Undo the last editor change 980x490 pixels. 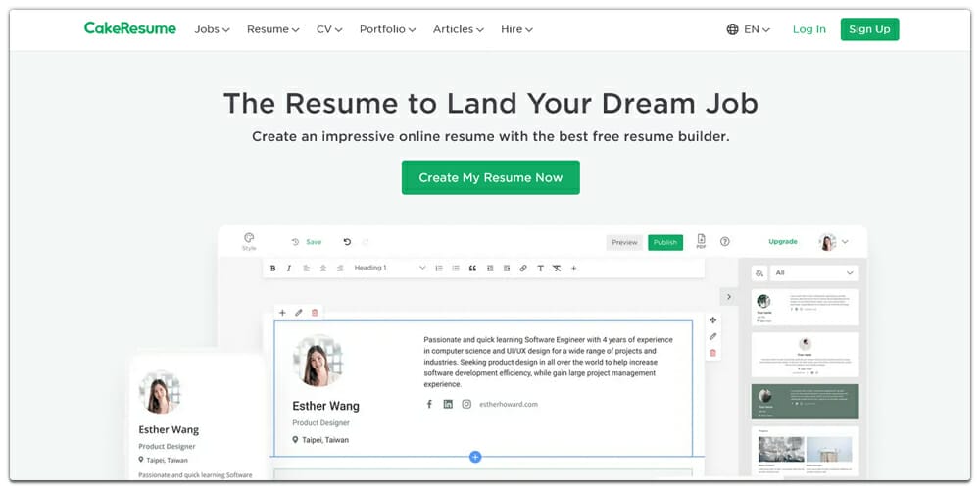point(347,242)
